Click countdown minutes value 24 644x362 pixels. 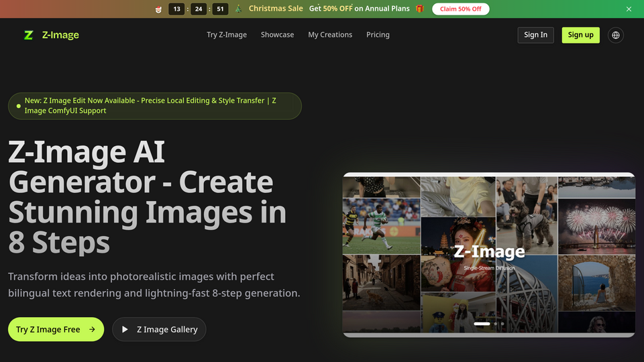[199, 9]
